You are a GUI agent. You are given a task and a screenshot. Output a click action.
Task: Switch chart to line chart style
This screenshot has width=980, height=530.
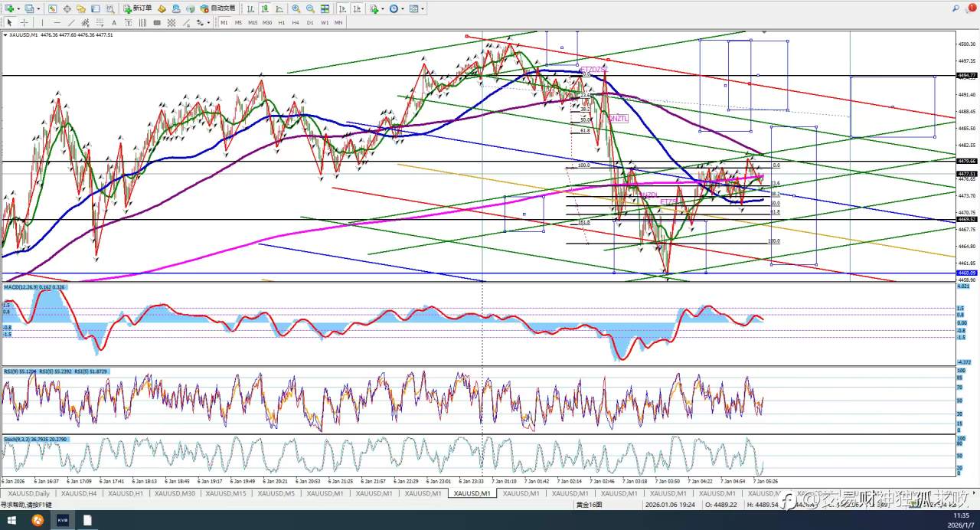click(x=279, y=8)
